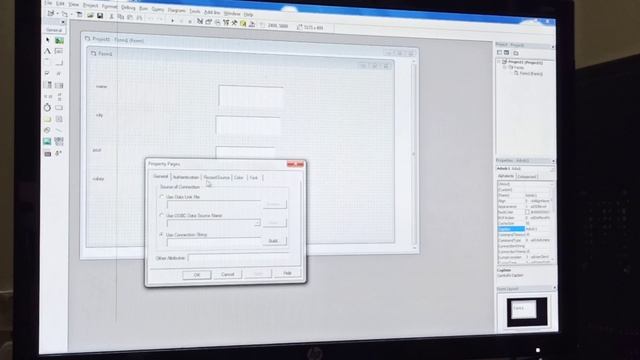Screen dimensions: 640x360
Task: Click the Properties list vertical scrollbar
Action: pyautogui.click(x=553, y=222)
